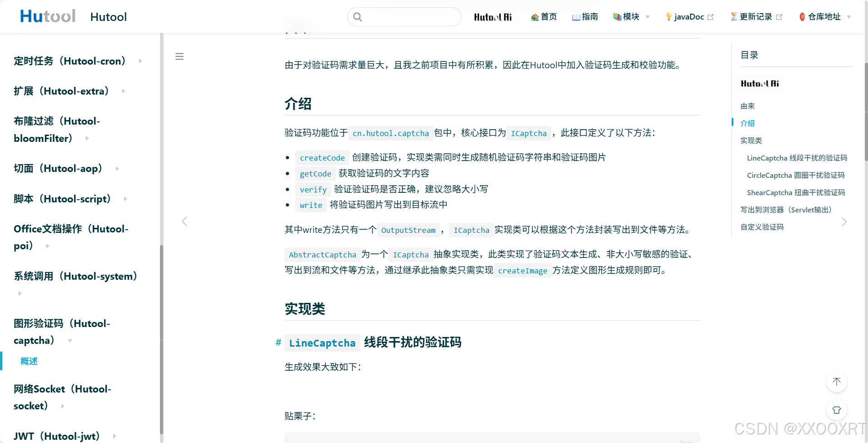Expand Office文档操作 (Hutool-poi) section
The width and height of the screenshot is (868, 443).
[x=71, y=237]
